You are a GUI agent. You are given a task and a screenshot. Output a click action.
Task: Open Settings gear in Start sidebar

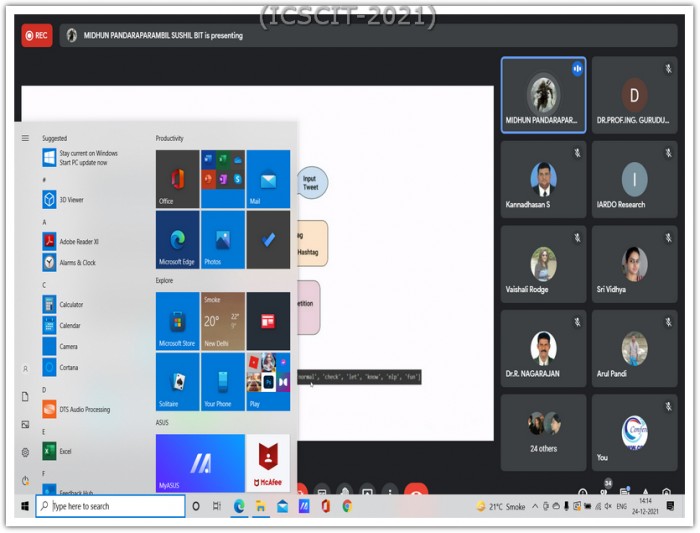[x=25, y=452]
